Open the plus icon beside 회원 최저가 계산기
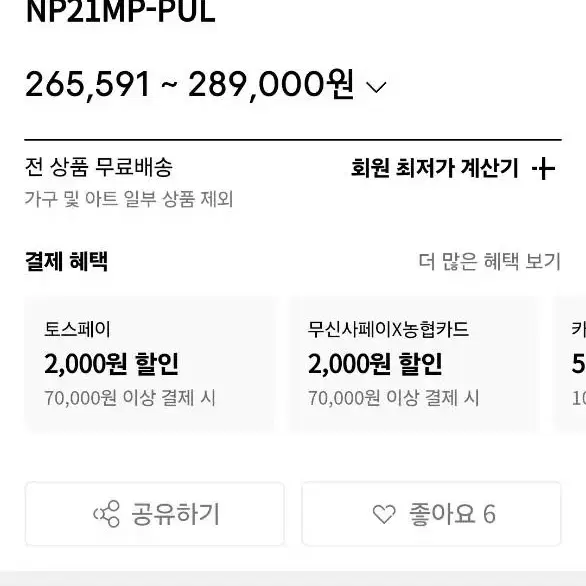The image size is (586, 586). click(543, 169)
